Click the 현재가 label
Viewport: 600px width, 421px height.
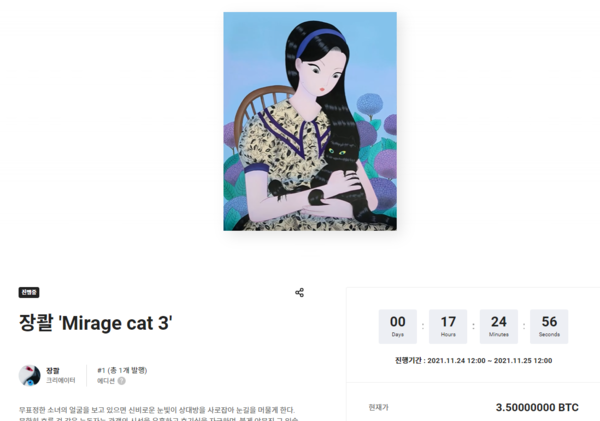coord(378,408)
